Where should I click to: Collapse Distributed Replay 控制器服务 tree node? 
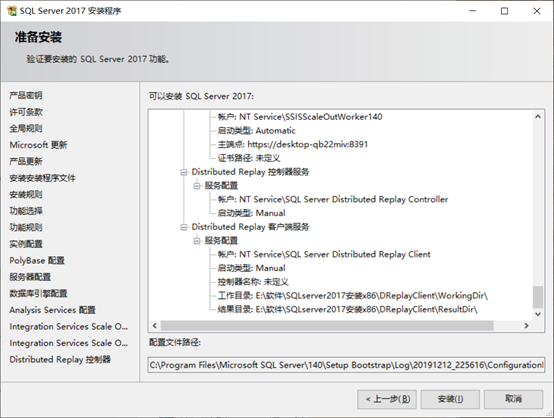(183, 172)
